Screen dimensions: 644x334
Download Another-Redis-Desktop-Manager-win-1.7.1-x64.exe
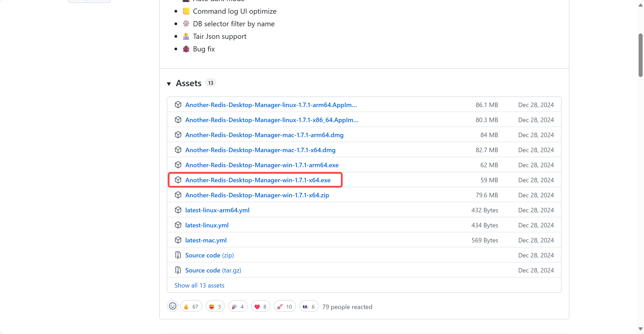coord(258,180)
